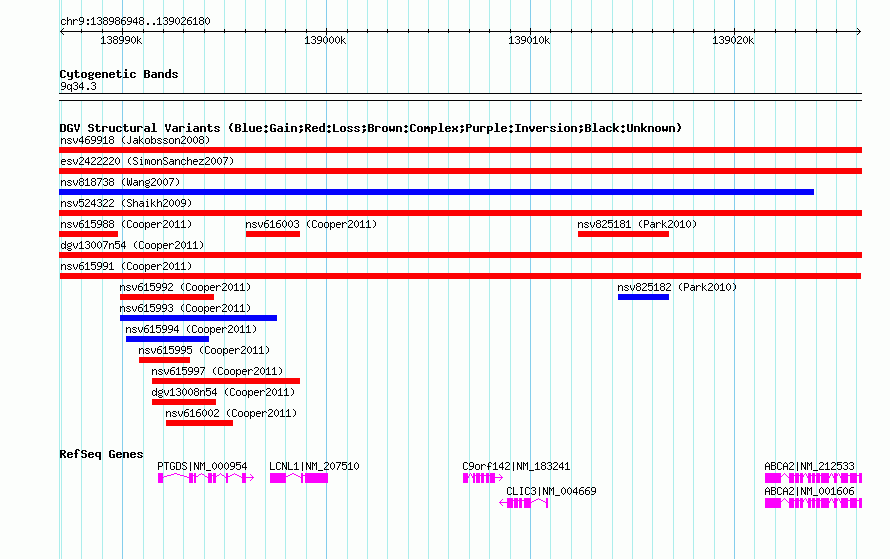Click the 139010k ruler tick label
890x559 pixels.
[x=529, y=40]
